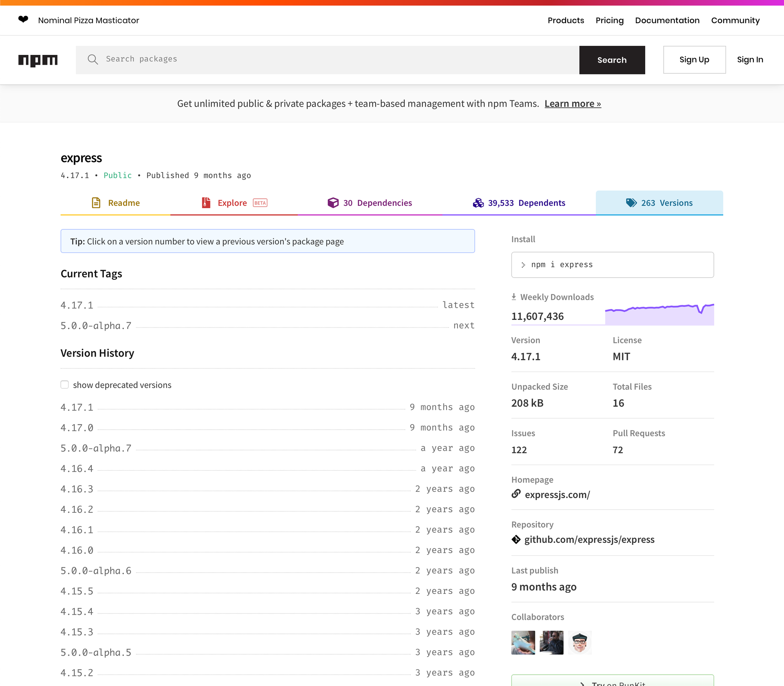The image size is (784, 686).
Task: Click the 11,607,436 weekly downloads value
Action: 537,316
